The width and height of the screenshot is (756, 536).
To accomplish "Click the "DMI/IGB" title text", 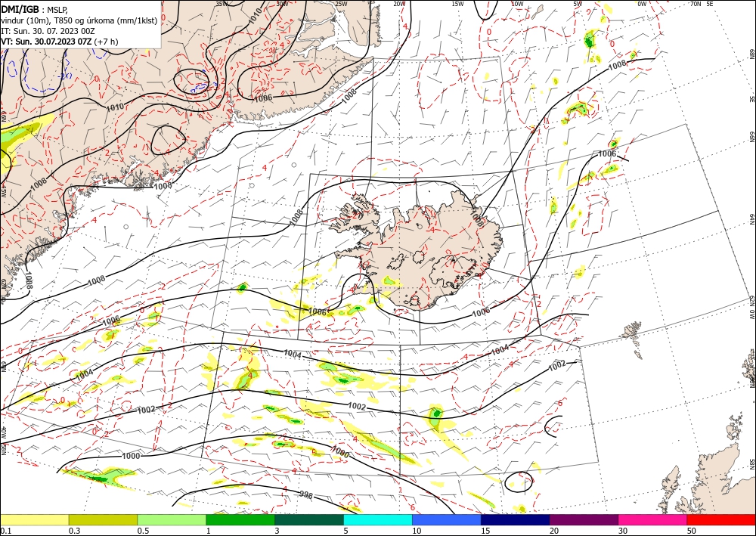I will coord(20,8).
